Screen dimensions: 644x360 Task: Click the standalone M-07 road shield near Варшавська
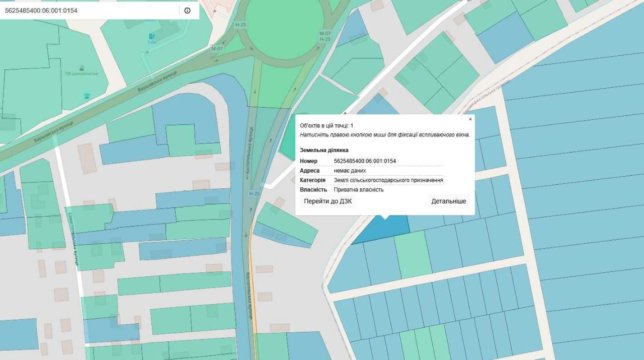click(x=217, y=49)
